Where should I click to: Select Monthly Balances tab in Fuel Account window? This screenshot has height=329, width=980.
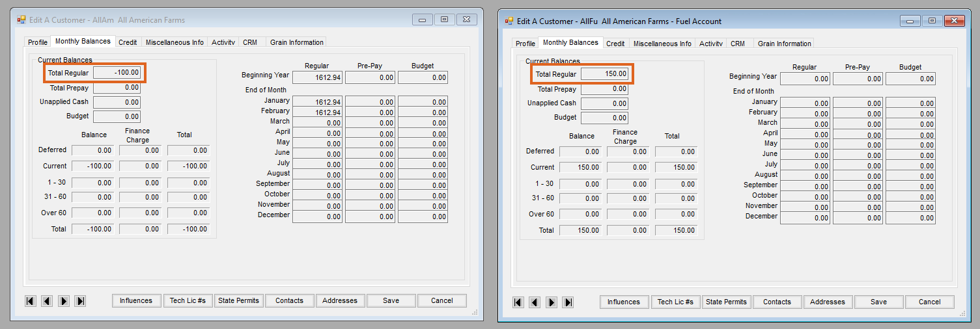tap(570, 42)
